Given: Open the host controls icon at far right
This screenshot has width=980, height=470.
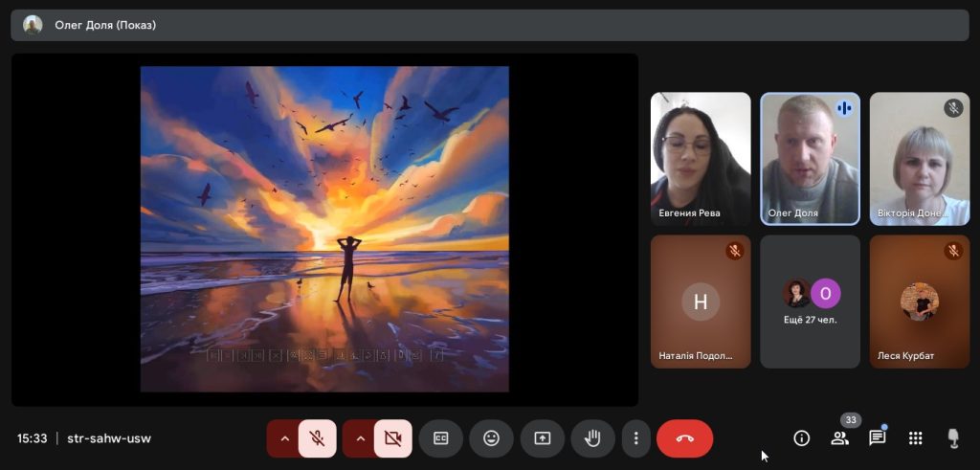Looking at the screenshot, I should point(954,438).
